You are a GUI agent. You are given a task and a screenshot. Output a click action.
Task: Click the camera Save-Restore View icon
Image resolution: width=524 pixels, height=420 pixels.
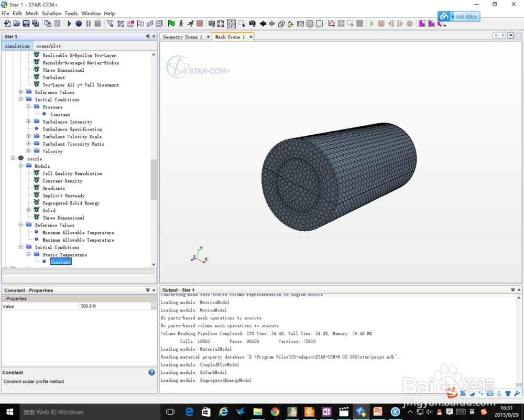[253, 24]
